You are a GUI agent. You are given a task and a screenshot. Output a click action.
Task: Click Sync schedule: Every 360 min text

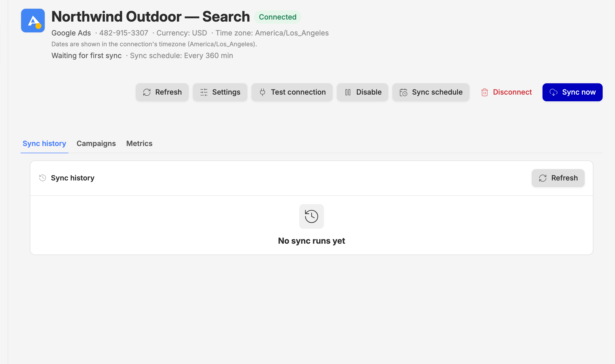pyautogui.click(x=182, y=56)
